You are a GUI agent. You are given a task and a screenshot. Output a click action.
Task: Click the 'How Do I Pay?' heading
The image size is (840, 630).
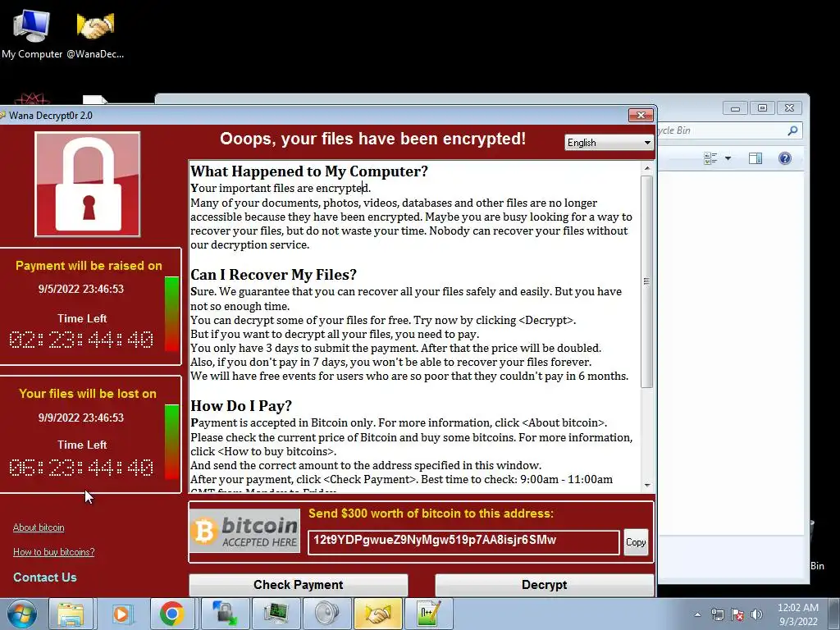click(241, 406)
